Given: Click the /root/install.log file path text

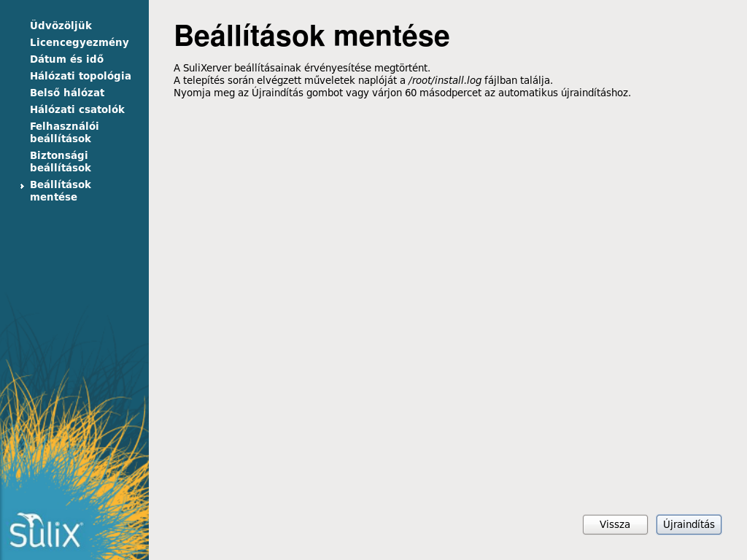Looking at the screenshot, I should click(x=445, y=80).
